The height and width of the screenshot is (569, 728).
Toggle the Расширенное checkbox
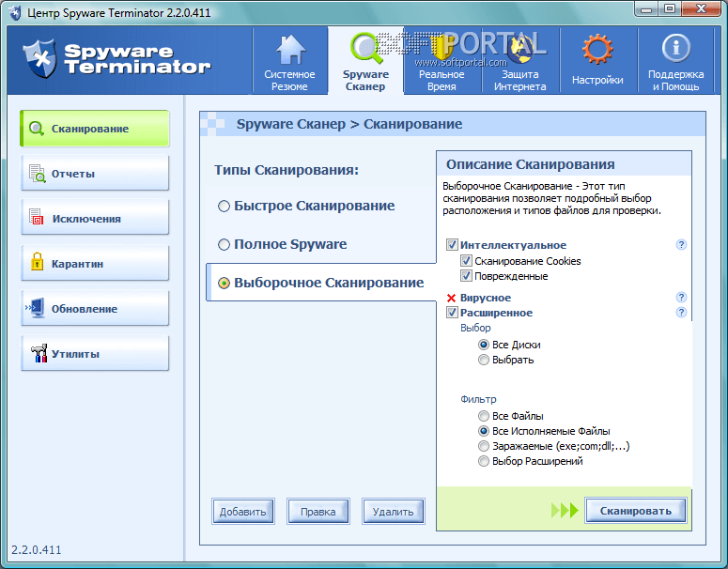pos(452,313)
